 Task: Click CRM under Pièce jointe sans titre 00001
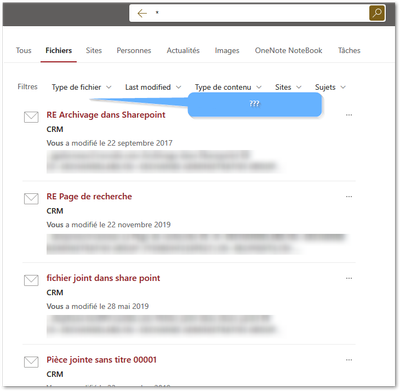[x=55, y=374]
